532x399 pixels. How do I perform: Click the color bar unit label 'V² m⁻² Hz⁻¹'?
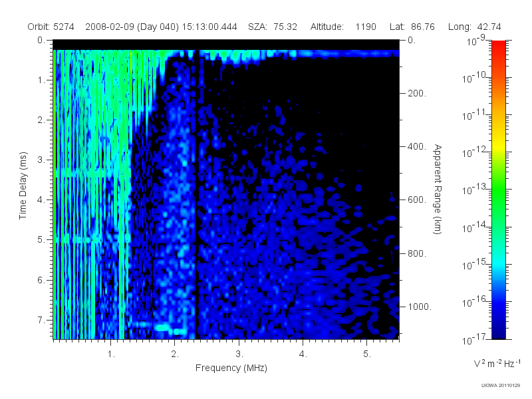[497, 363]
